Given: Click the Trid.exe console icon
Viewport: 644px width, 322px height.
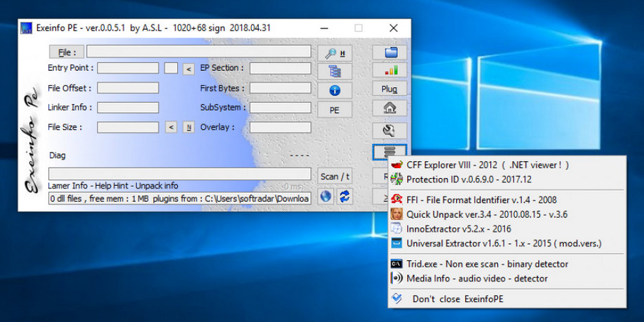Looking at the screenshot, I should pyautogui.click(x=396, y=264).
